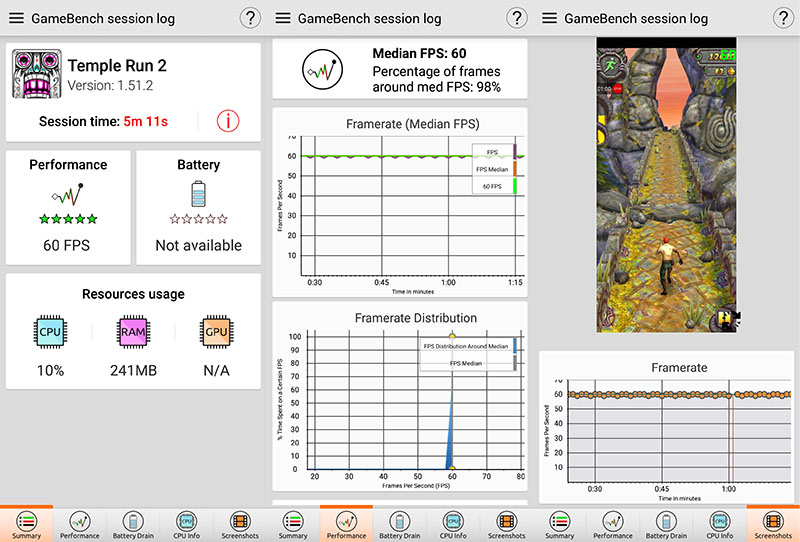Tap the Performance graph icon in summary card
Screen dimensions: 800x542
[x=67, y=194]
